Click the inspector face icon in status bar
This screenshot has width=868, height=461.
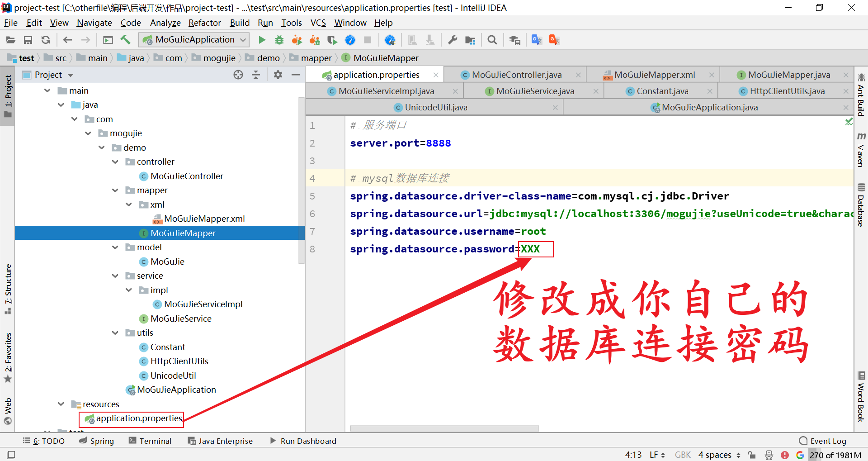point(769,455)
